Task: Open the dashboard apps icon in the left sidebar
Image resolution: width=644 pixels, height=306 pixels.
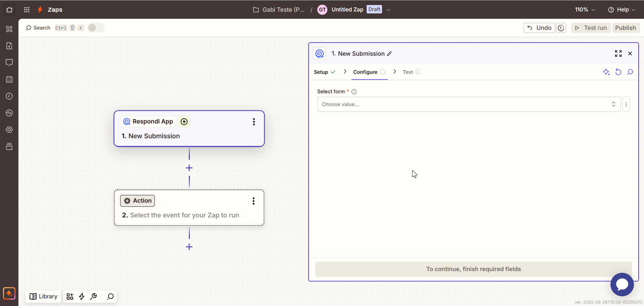Action: click(9, 29)
